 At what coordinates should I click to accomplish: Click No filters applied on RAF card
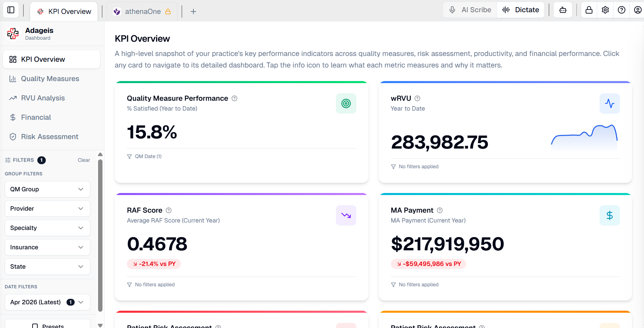[155, 285]
